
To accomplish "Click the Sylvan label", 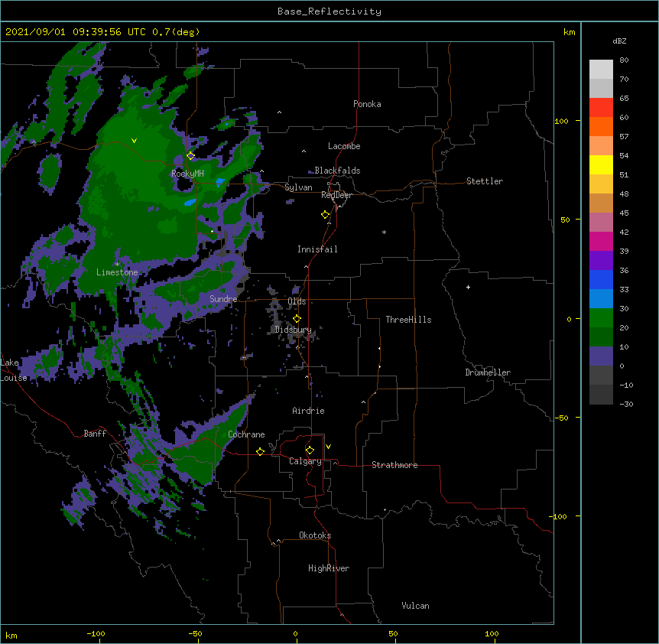I will [x=298, y=187].
